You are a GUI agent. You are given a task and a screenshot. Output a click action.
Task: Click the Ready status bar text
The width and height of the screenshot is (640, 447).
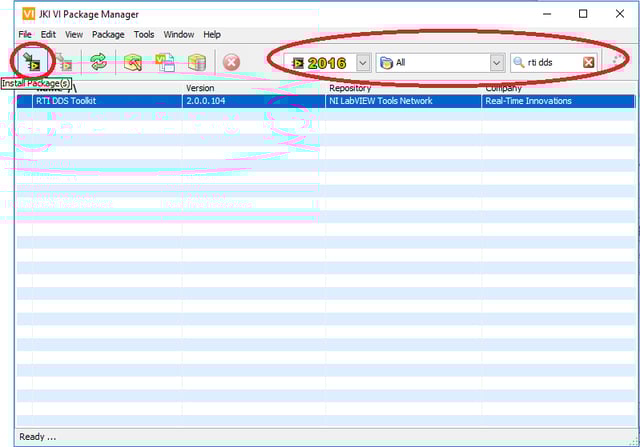pos(38,437)
